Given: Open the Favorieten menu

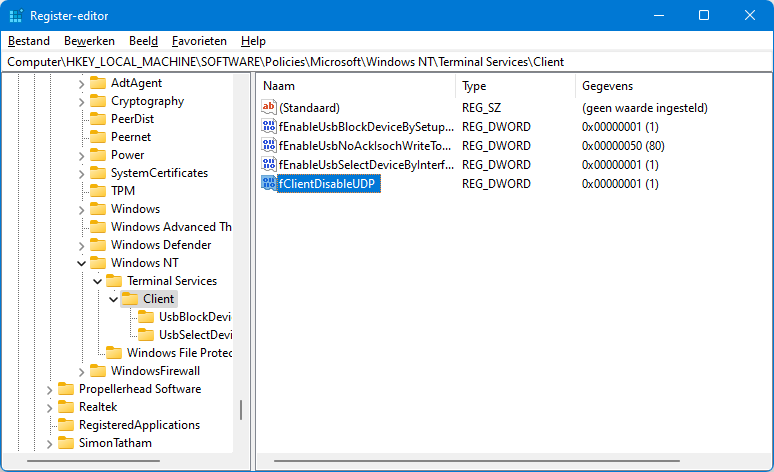Looking at the screenshot, I should pyautogui.click(x=199, y=41).
